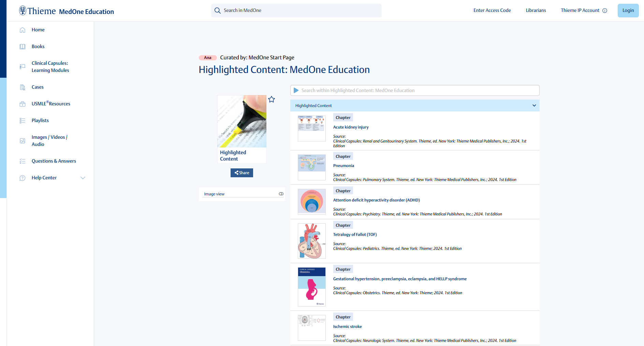Screen dimensions: 644x346
Task: Open the Pneumonia chapter link
Action: pyautogui.click(x=343, y=166)
